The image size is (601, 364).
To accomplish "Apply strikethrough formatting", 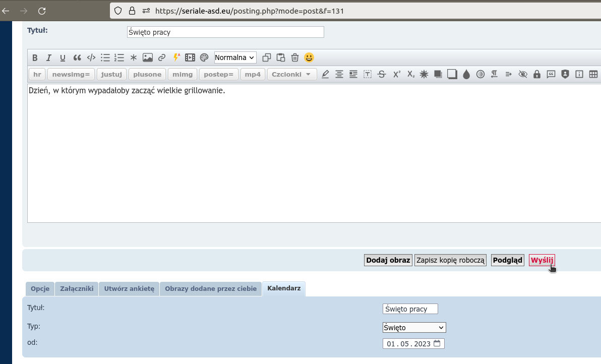I will (x=381, y=74).
